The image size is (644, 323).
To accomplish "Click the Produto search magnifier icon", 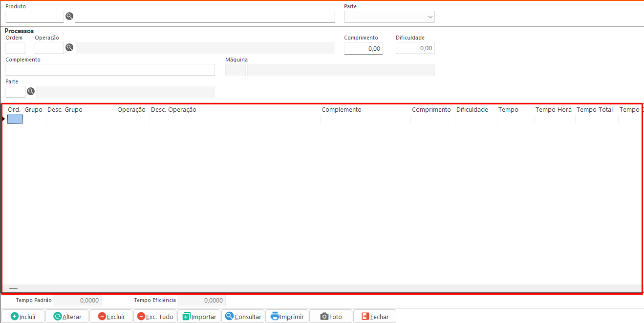I will coord(69,17).
